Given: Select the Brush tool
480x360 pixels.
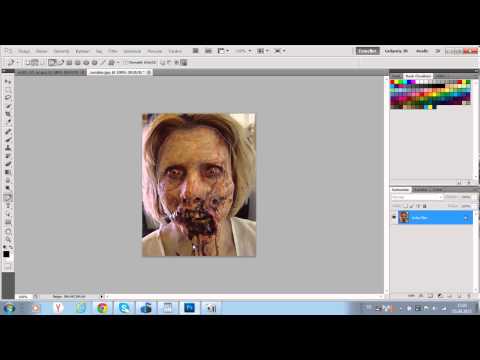Looking at the screenshot, I should click(7, 139).
